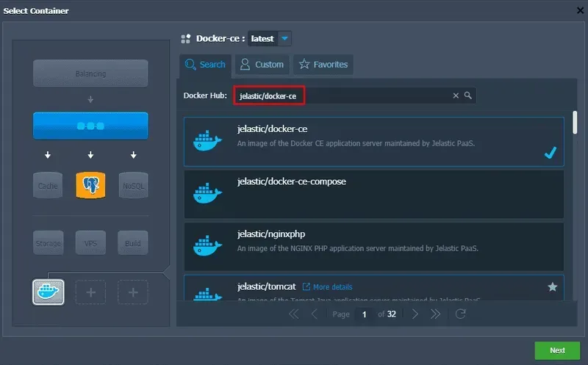588x365 pixels.
Task: Select the PostgreSQL elephant database node
Action: [x=90, y=186]
